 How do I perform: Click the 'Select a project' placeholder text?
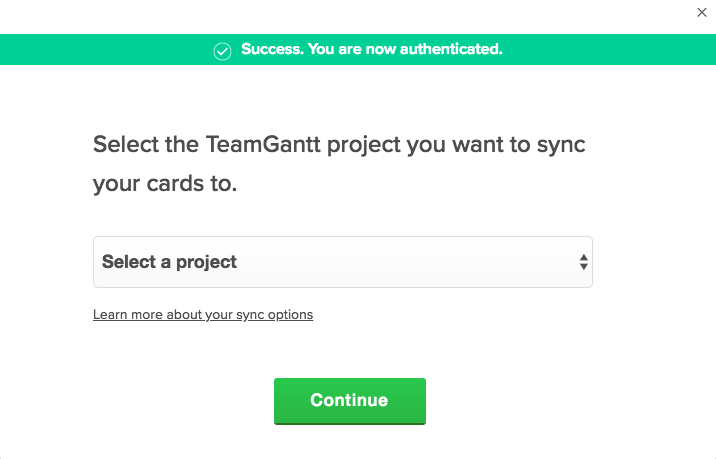coord(169,262)
